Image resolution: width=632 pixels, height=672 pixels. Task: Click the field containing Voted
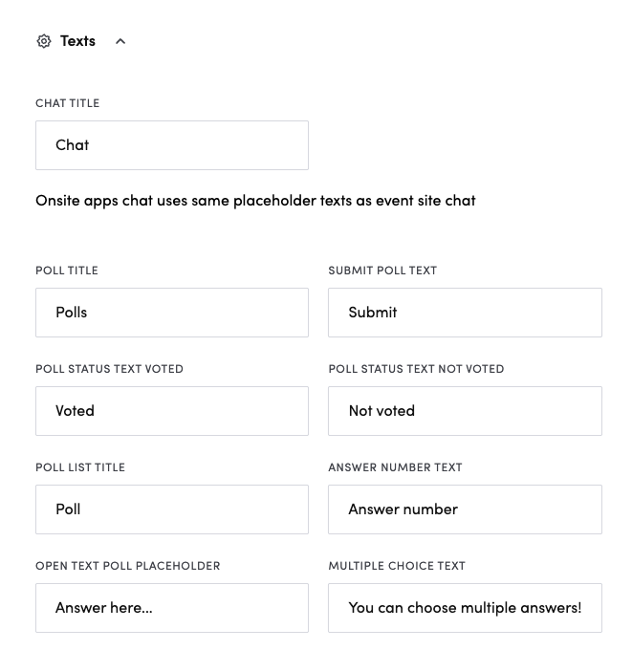172,411
